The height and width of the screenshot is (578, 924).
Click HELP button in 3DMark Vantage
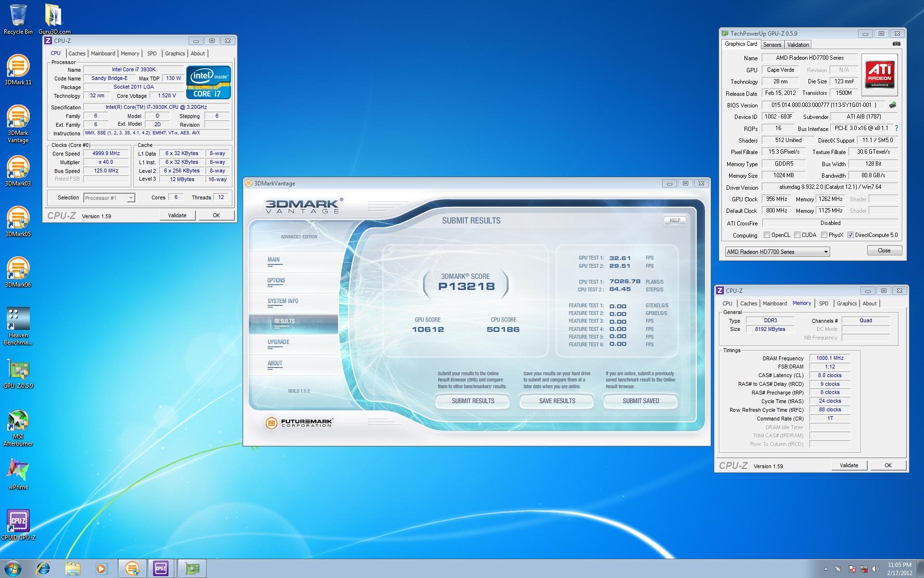point(675,221)
